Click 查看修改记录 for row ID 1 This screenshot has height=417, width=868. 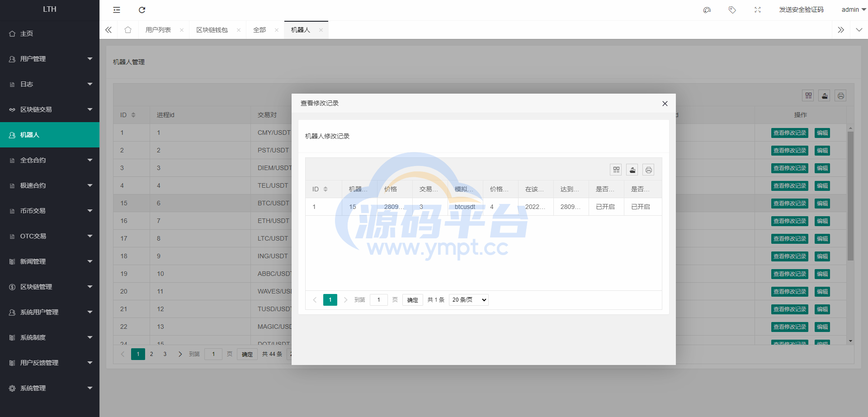pos(790,133)
